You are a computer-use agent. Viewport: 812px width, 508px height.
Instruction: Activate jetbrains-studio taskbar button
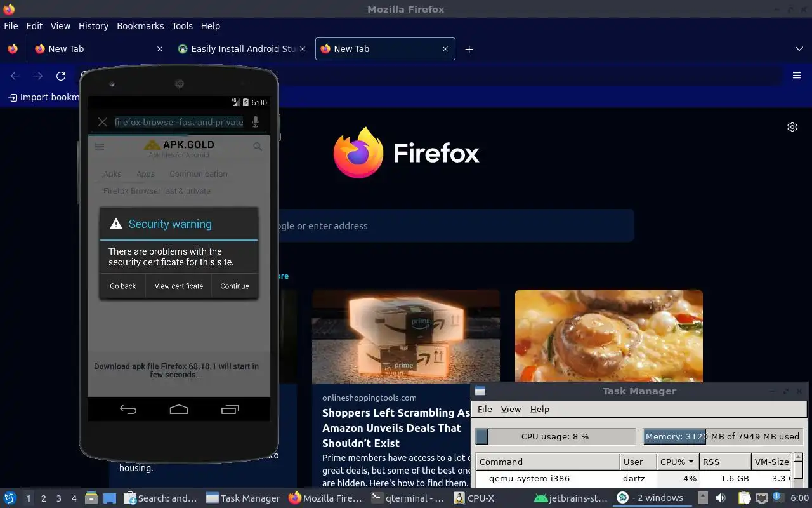[x=572, y=498]
